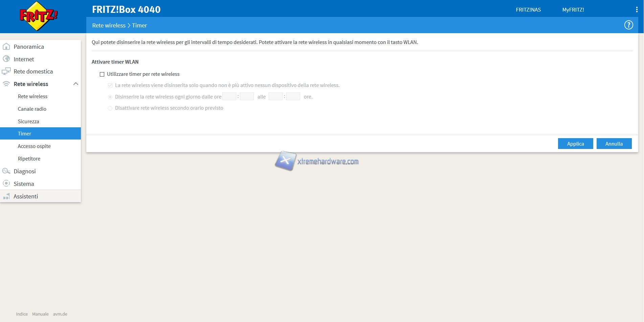
Task: Select Disinserire la rete wireless ogni giorno option
Action: click(x=110, y=97)
